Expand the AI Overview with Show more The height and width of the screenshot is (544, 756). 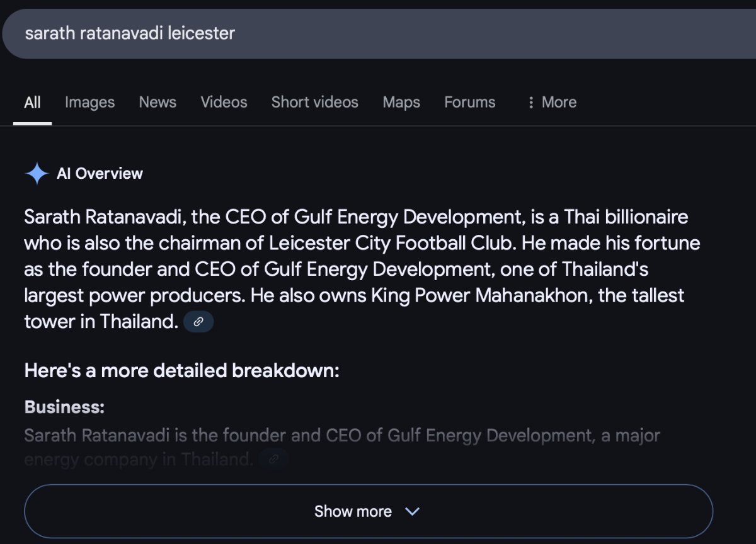tap(369, 511)
